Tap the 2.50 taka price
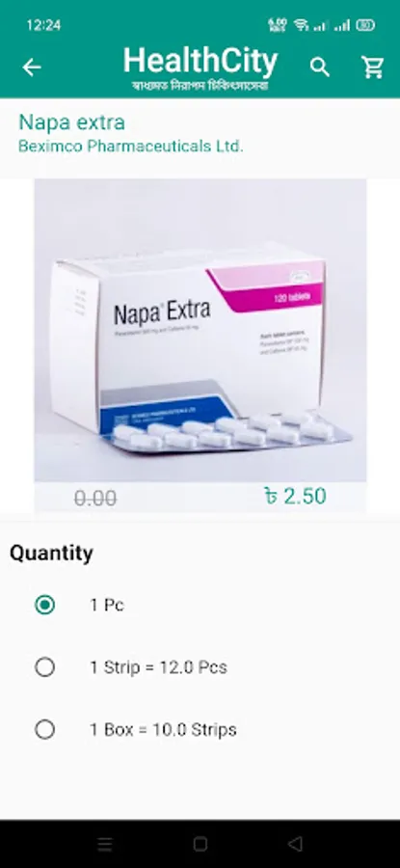The image size is (400, 868). click(296, 497)
